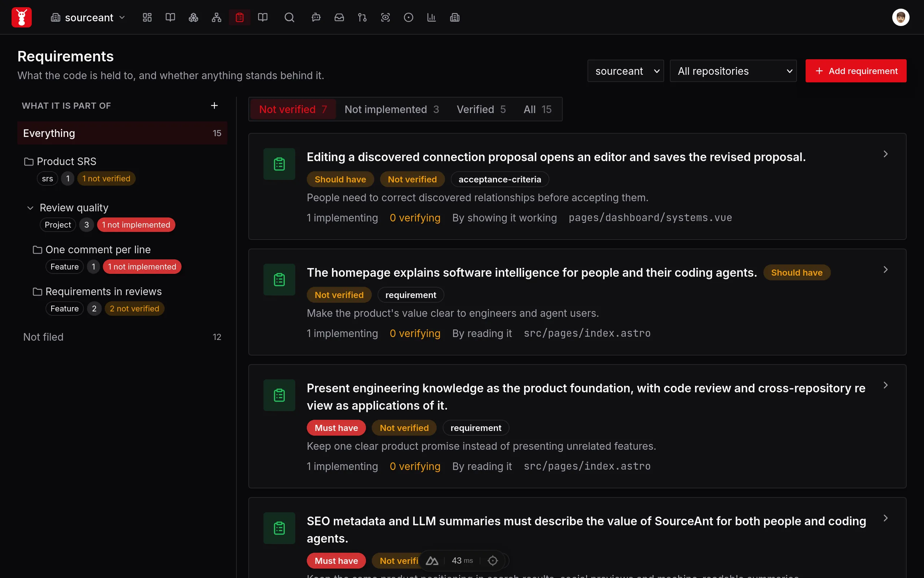Expand the Editing a discovered connection proposal card chevron
Image resolution: width=924 pixels, height=578 pixels.
tap(885, 154)
